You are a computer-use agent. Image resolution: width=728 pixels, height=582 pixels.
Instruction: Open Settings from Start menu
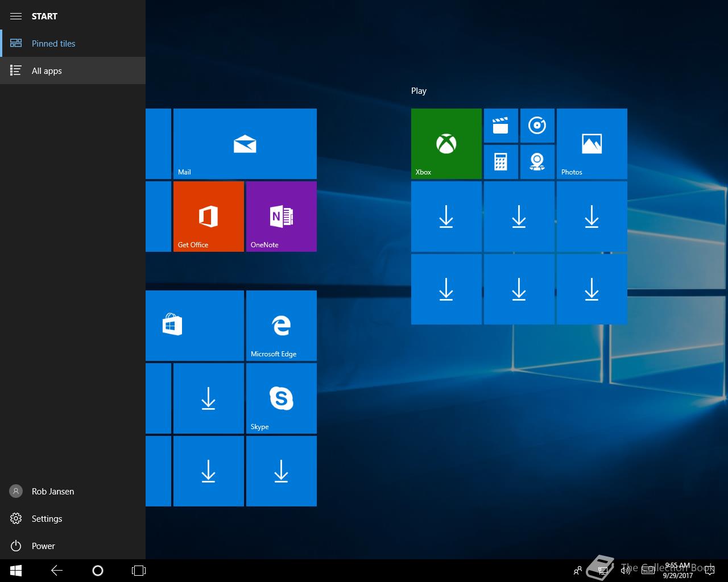(x=73, y=518)
